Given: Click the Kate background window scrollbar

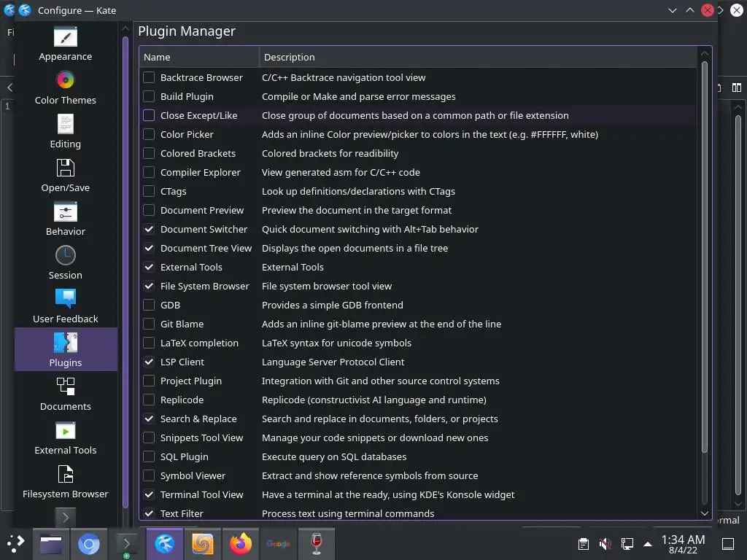Looking at the screenshot, I should (738, 305).
